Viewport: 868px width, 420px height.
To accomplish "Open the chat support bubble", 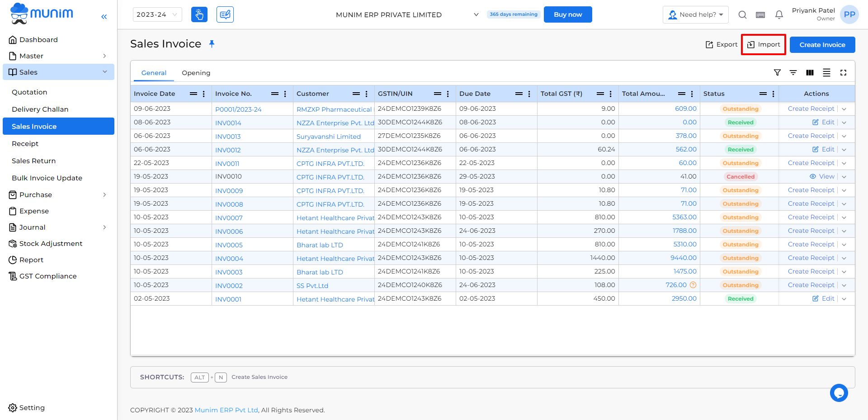I will tap(839, 393).
